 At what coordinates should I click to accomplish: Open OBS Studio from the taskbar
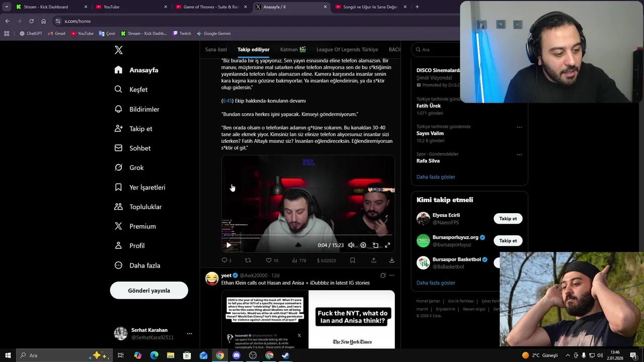(x=253, y=355)
